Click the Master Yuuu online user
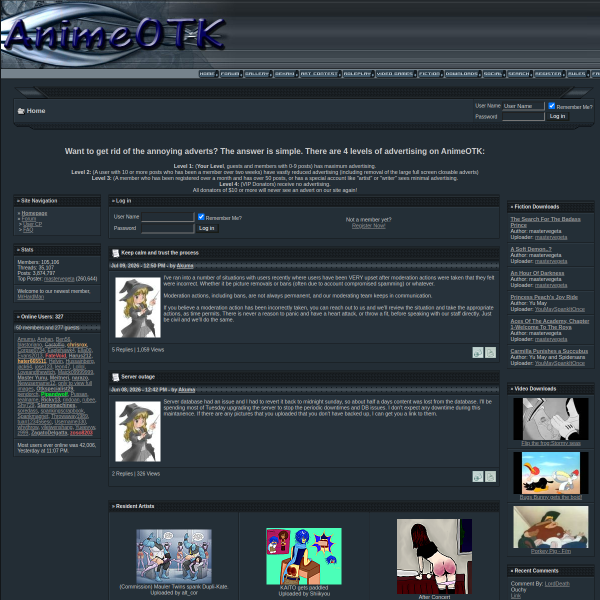 pyautogui.click(x=32, y=378)
